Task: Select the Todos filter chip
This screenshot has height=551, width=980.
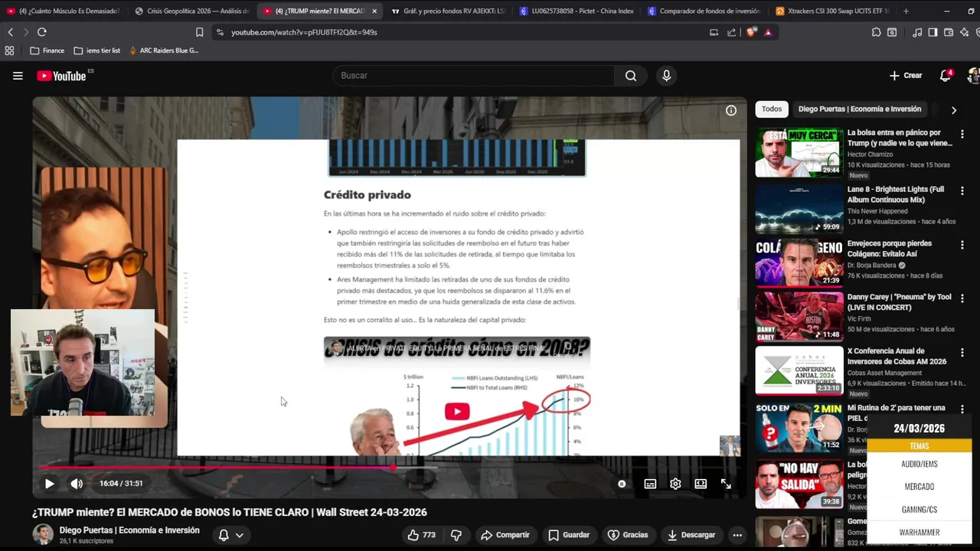Action: pyautogui.click(x=772, y=109)
